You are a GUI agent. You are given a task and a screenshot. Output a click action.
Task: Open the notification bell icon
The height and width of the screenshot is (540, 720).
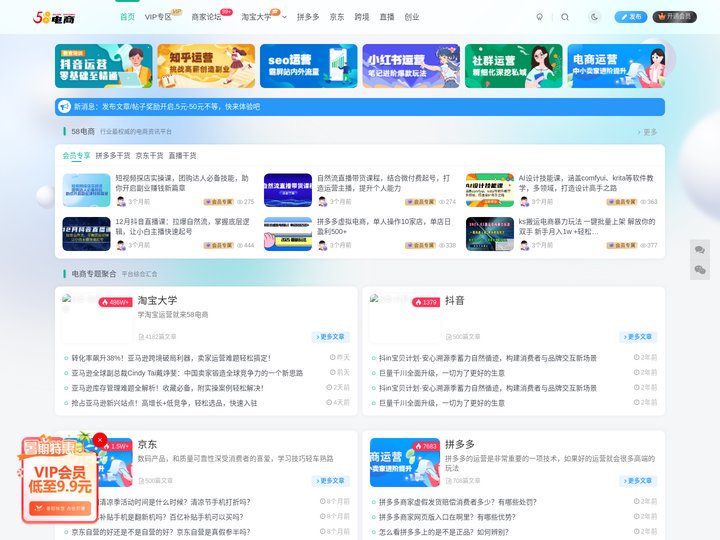tap(540, 17)
